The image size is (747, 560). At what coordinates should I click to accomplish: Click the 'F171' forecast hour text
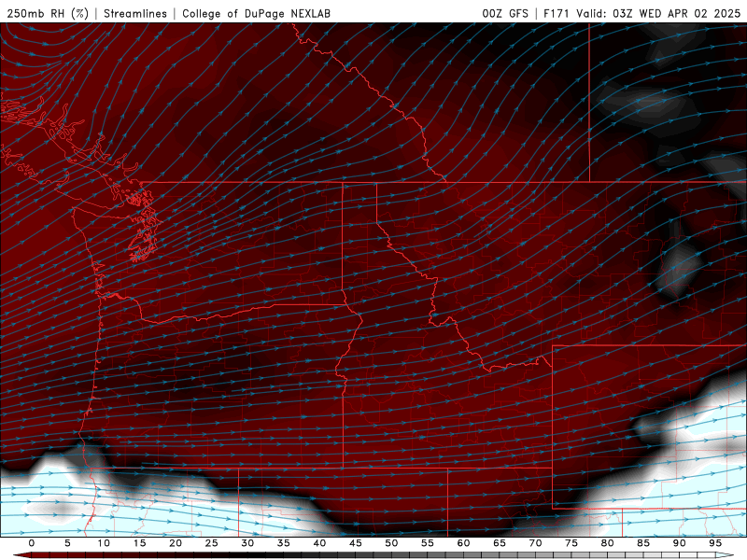coord(556,13)
